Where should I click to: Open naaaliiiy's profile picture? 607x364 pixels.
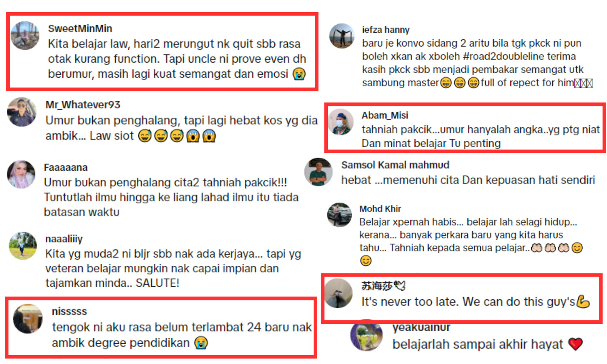pos(23,245)
